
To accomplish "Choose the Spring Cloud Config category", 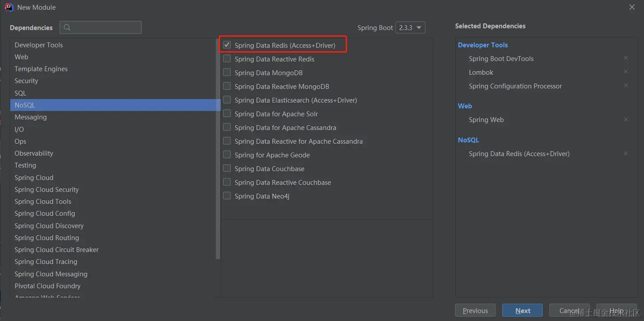I will click(x=45, y=214).
